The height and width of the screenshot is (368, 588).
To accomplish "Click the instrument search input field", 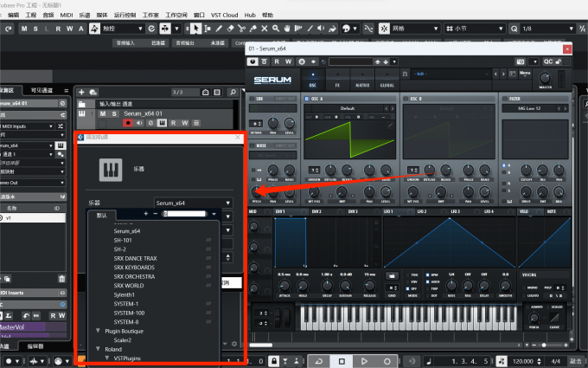I will [x=185, y=214].
